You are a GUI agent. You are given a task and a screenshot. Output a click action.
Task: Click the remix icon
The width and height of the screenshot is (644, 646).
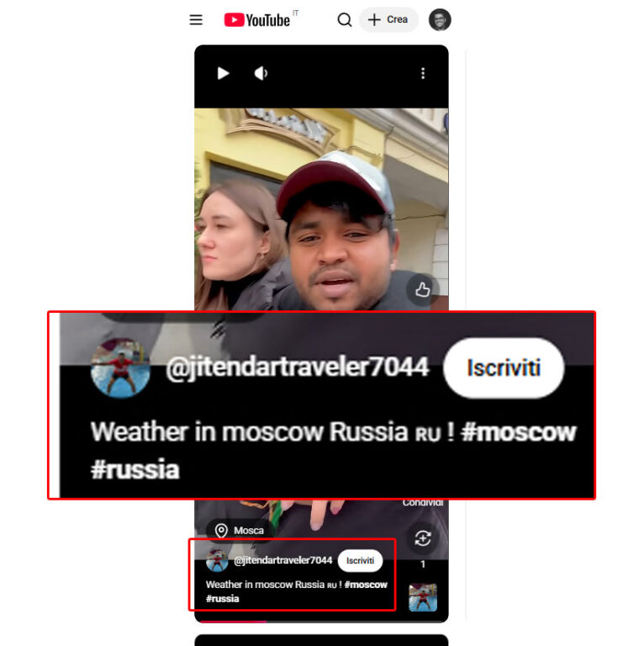click(423, 538)
